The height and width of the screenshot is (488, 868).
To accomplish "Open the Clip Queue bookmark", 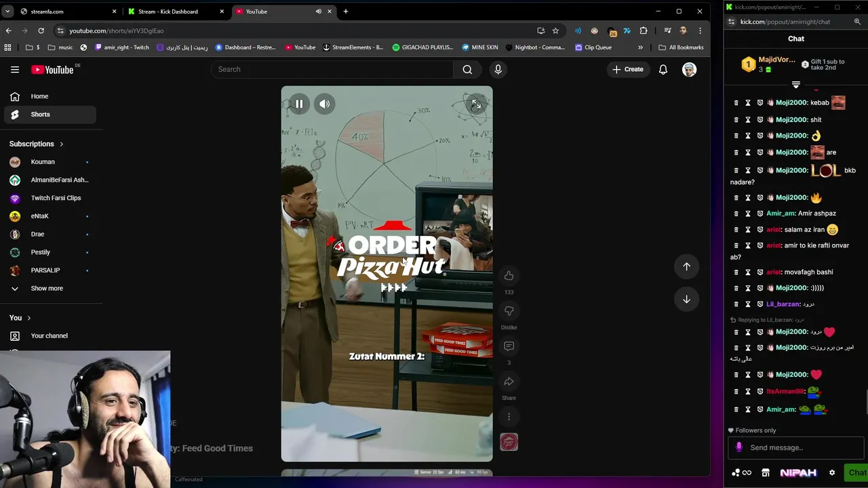I will [593, 47].
